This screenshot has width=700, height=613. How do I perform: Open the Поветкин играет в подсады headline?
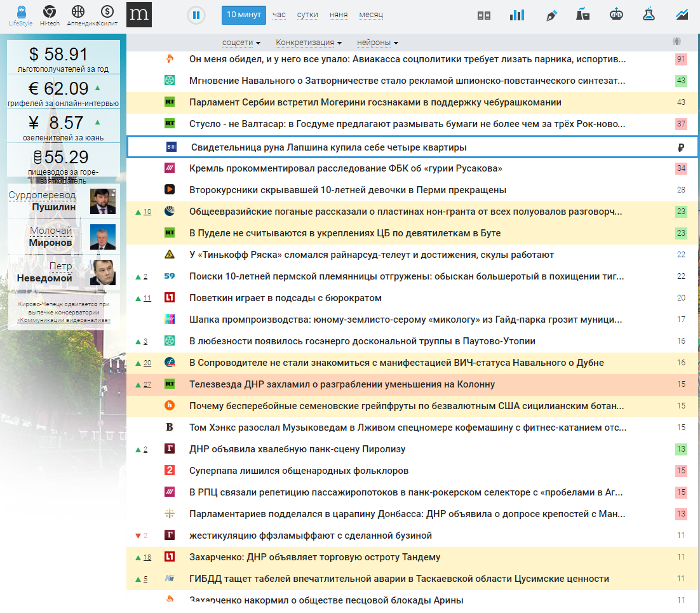285,298
